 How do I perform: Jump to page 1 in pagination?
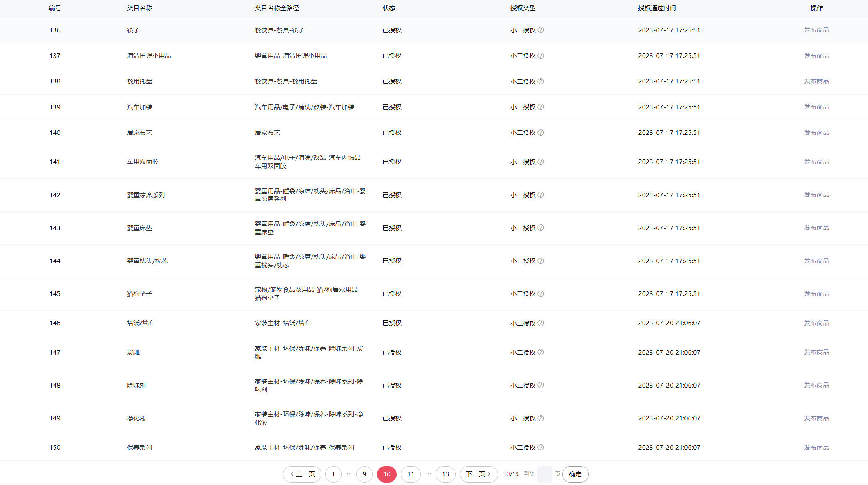pos(333,474)
